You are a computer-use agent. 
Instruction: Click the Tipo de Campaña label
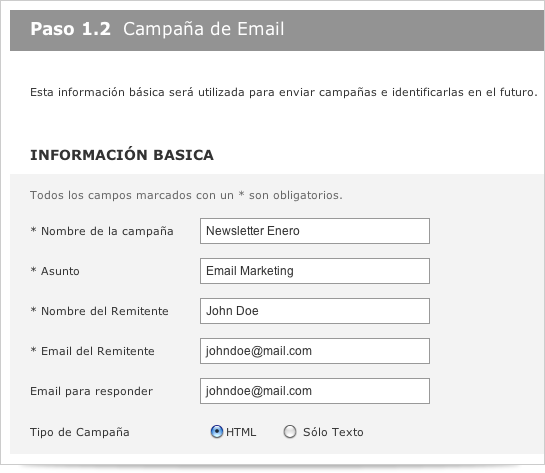pyautogui.click(x=80, y=432)
